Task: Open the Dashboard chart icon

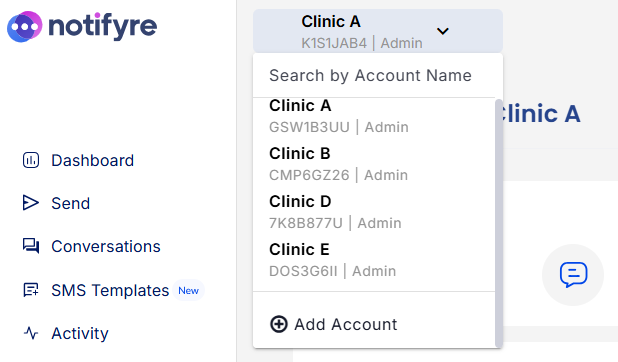Action: (31, 160)
